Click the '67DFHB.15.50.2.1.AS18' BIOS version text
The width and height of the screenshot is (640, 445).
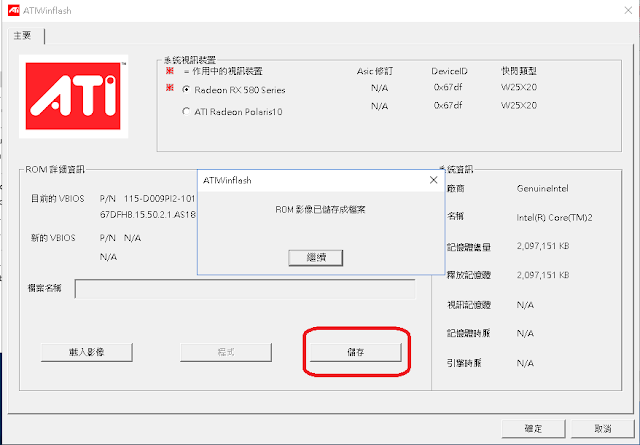click(x=148, y=215)
